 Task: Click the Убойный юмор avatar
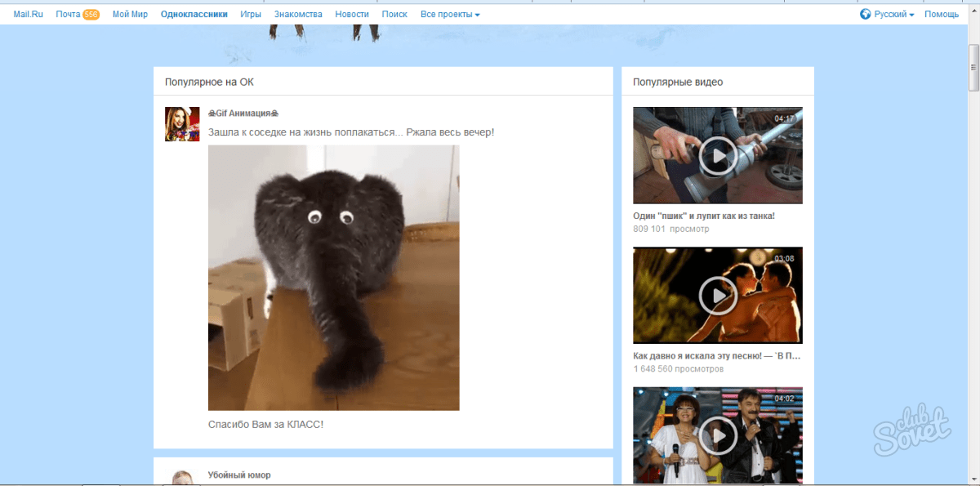coord(182,477)
